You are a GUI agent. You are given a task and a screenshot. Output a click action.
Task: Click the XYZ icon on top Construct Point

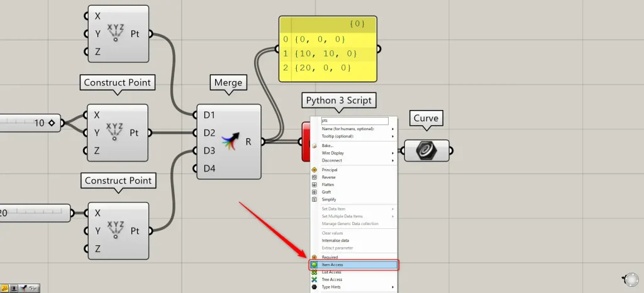(115, 31)
